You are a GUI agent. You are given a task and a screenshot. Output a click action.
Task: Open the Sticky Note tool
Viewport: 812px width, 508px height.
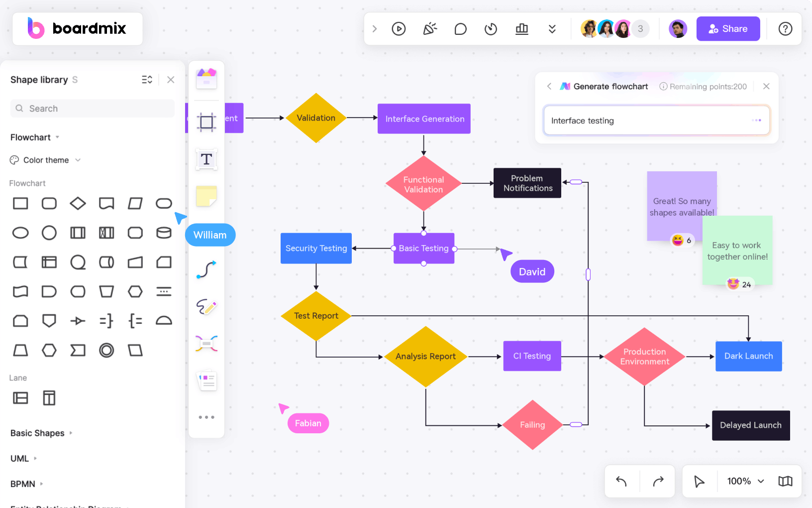point(206,196)
